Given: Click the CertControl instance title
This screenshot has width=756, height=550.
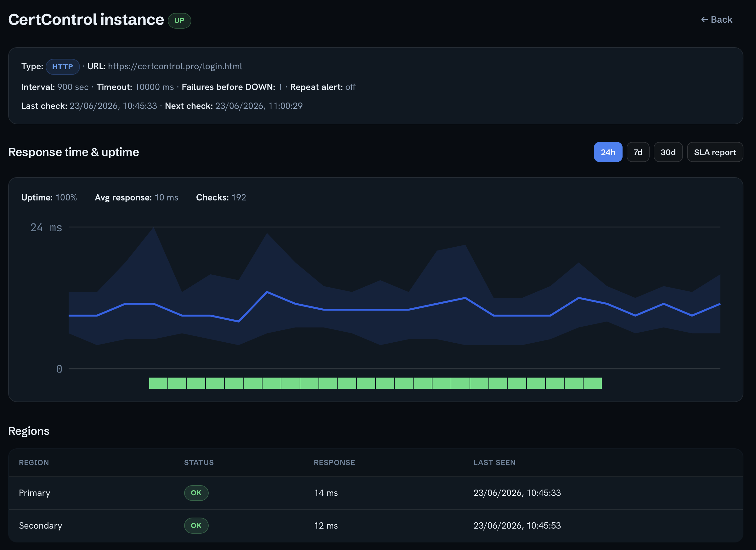Looking at the screenshot, I should [86, 20].
